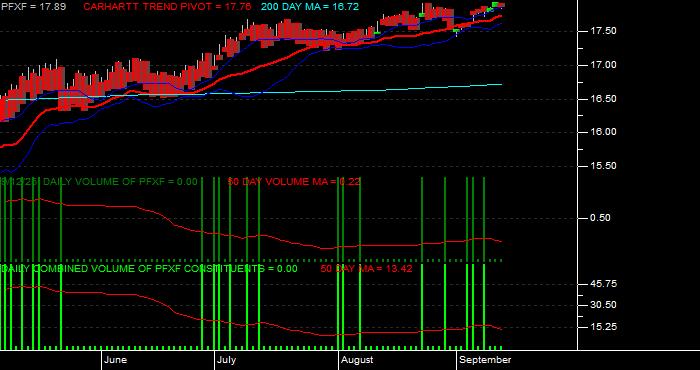Screen dimensions: 700x370
Task: Click the 50 DAY MA = 13.42 label
Action: pyautogui.click(x=366, y=269)
